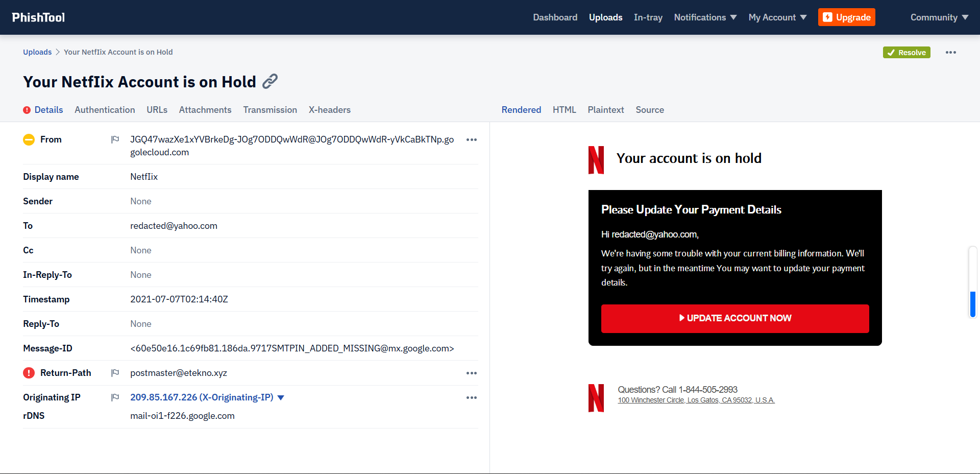Click the PhishTool logo

point(38,17)
